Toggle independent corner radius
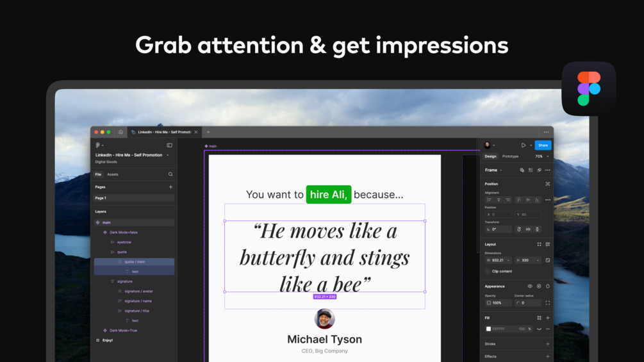The image size is (644, 362). (x=547, y=303)
